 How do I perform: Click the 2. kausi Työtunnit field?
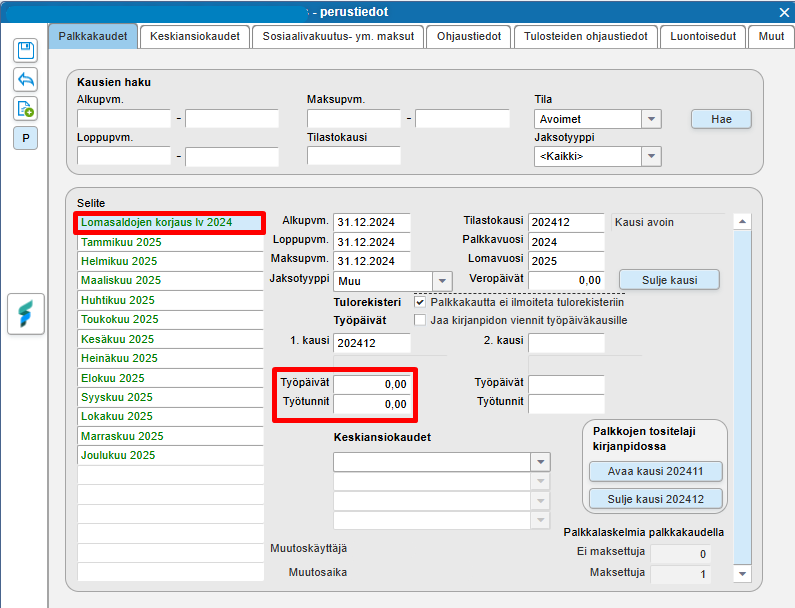pos(566,404)
